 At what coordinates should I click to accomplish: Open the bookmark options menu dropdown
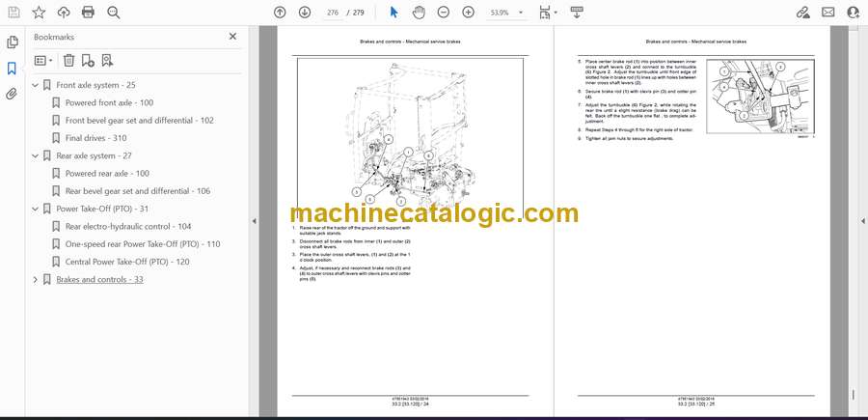(x=43, y=61)
